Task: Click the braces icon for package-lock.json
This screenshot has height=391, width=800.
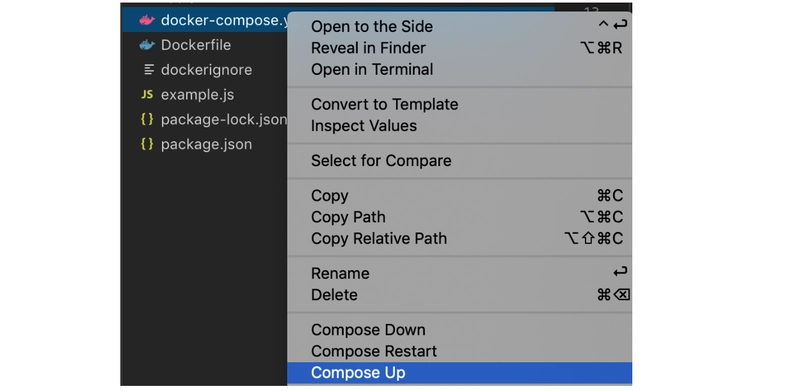Action: pyautogui.click(x=147, y=119)
